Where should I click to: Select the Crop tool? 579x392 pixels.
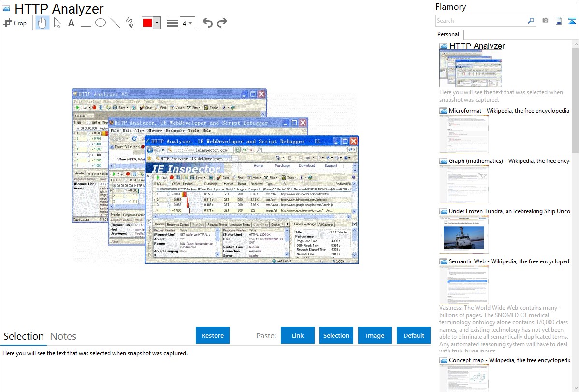click(x=15, y=23)
